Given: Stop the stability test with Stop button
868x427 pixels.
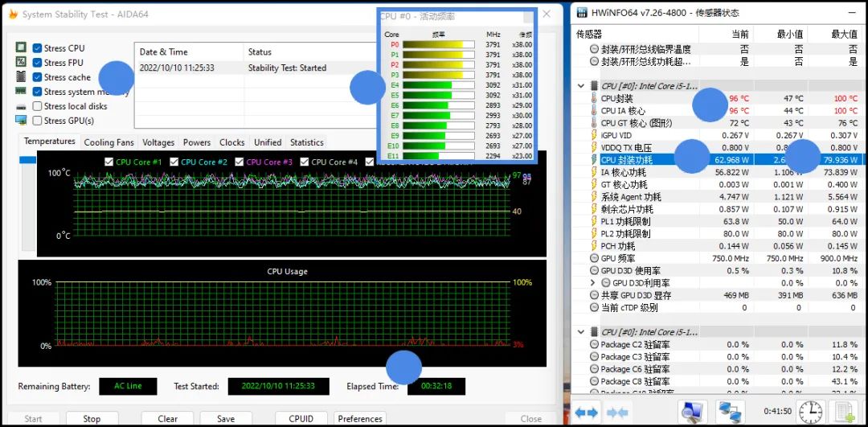Looking at the screenshot, I should [x=92, y=419].
